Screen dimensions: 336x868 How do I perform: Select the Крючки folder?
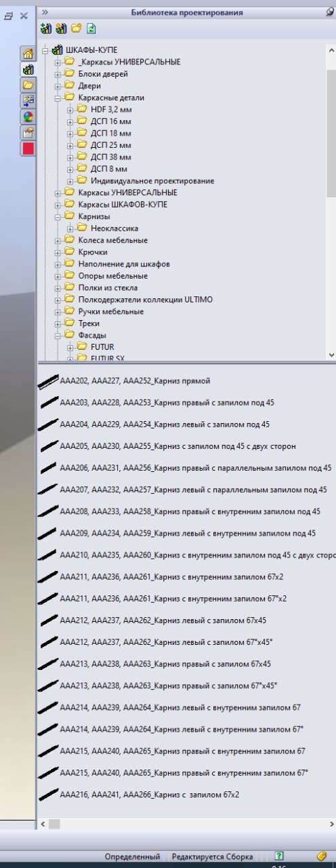pos(92,252)
